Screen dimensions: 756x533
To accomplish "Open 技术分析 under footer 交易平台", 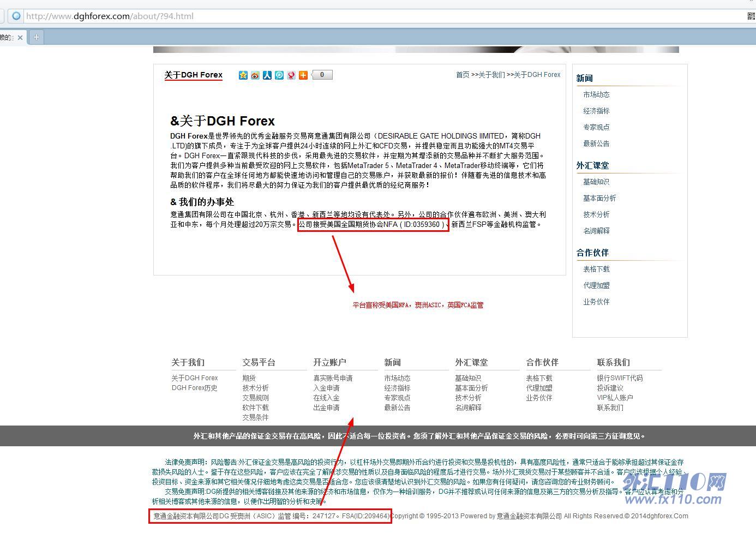I will coord(256,388).
